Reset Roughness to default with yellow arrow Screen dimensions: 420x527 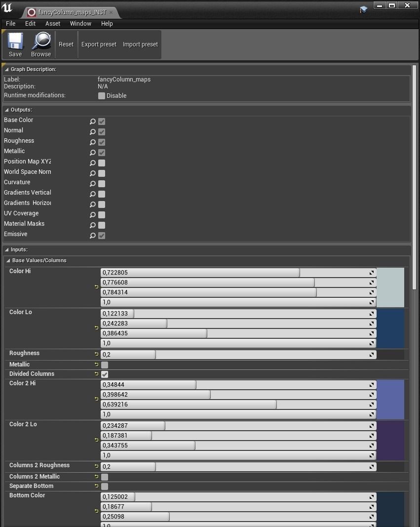pos(97,354)
